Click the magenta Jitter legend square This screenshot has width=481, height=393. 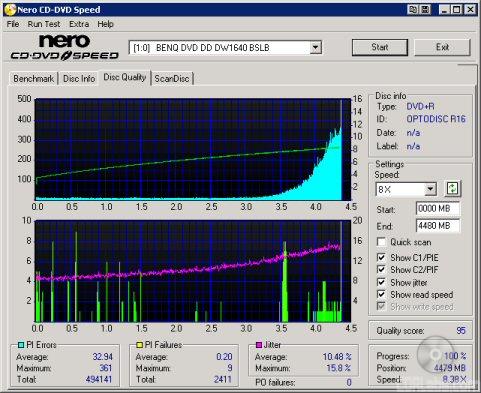[259, 345]
